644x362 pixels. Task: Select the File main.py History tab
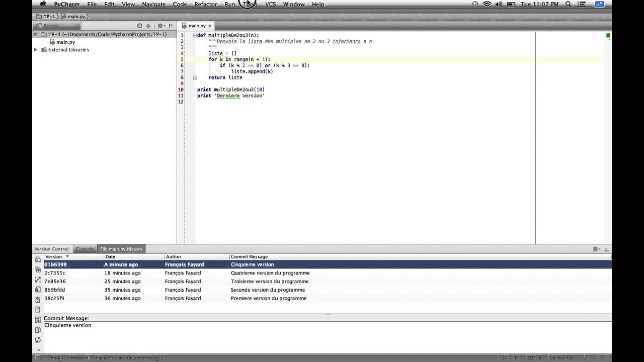121,249
